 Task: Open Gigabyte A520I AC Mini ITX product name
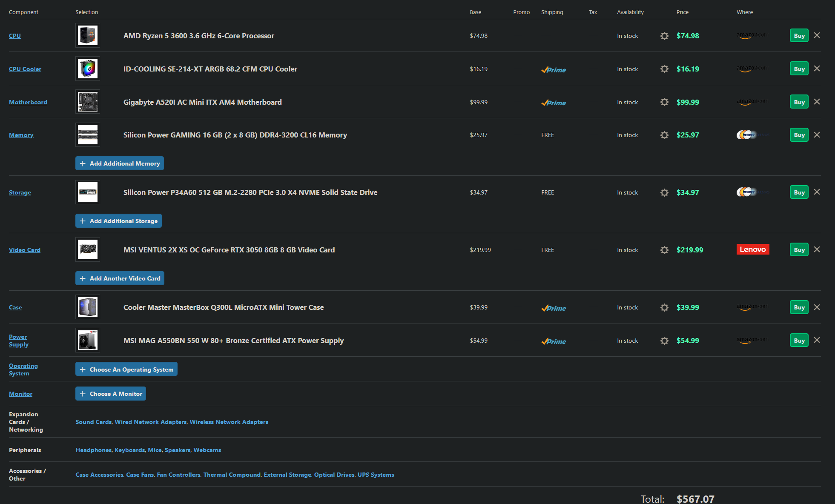tap(203, 102)
